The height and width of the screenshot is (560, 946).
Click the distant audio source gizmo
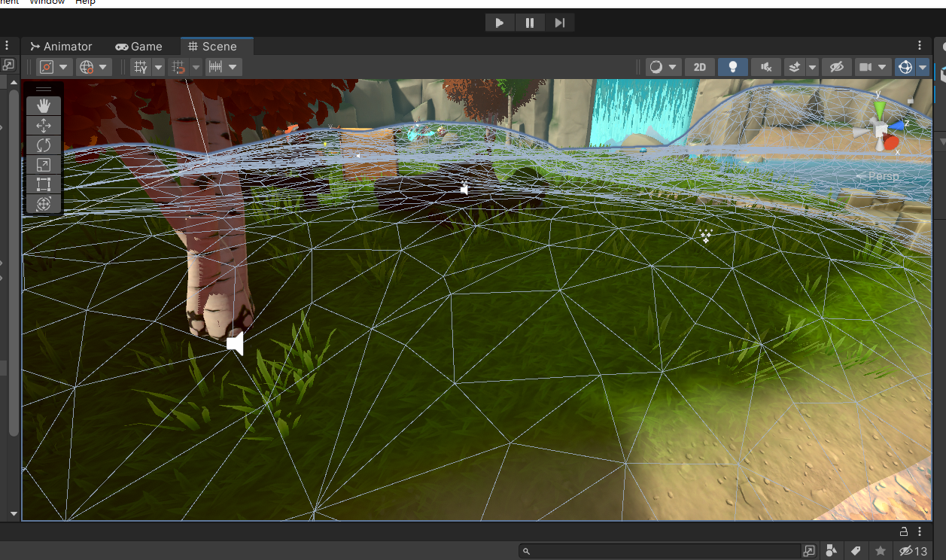pyautogui.click(x=464, y=189)
